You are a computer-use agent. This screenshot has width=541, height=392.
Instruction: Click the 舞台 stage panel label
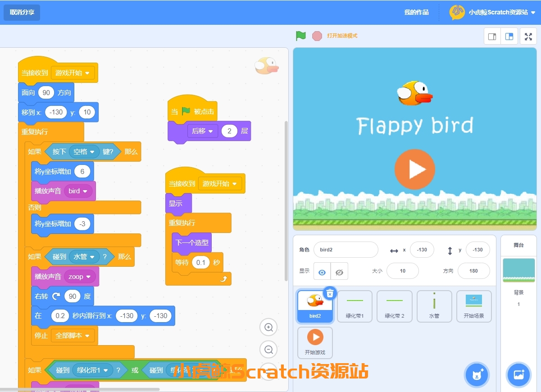[518, 245]
